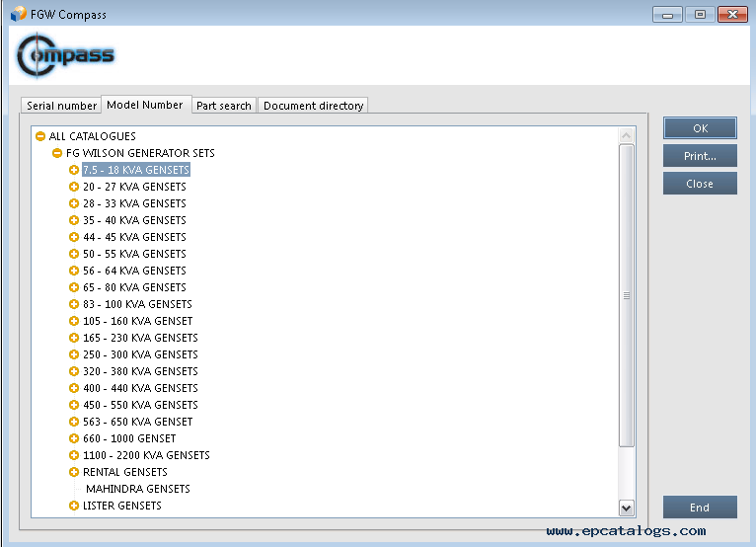The height and width of the screenshot is (547, 756).
Task: Expand the 20 - 27 KVA GENSETS node
Action: pyautogui.click(x=74, y=187)
